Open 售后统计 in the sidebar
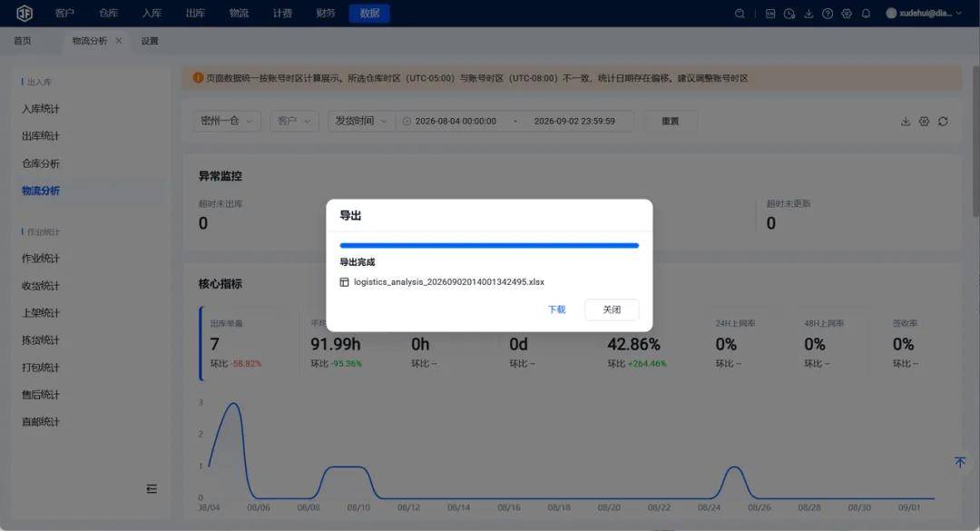 41,395
